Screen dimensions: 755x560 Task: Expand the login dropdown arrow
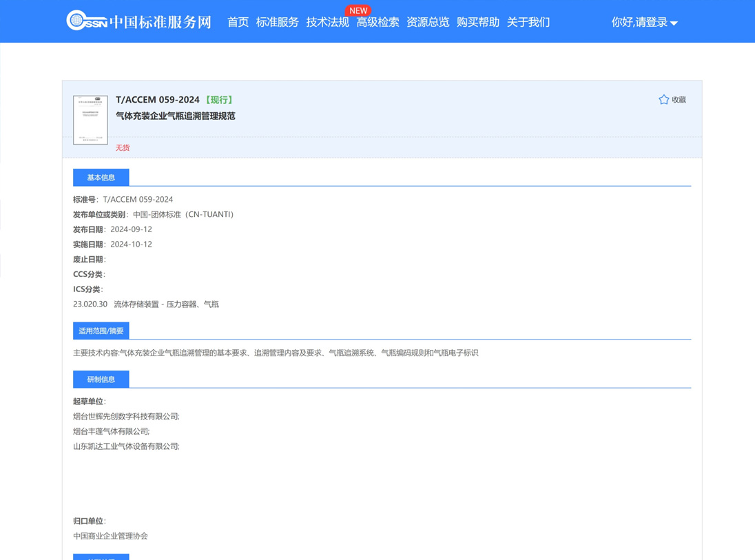[674, 23]
